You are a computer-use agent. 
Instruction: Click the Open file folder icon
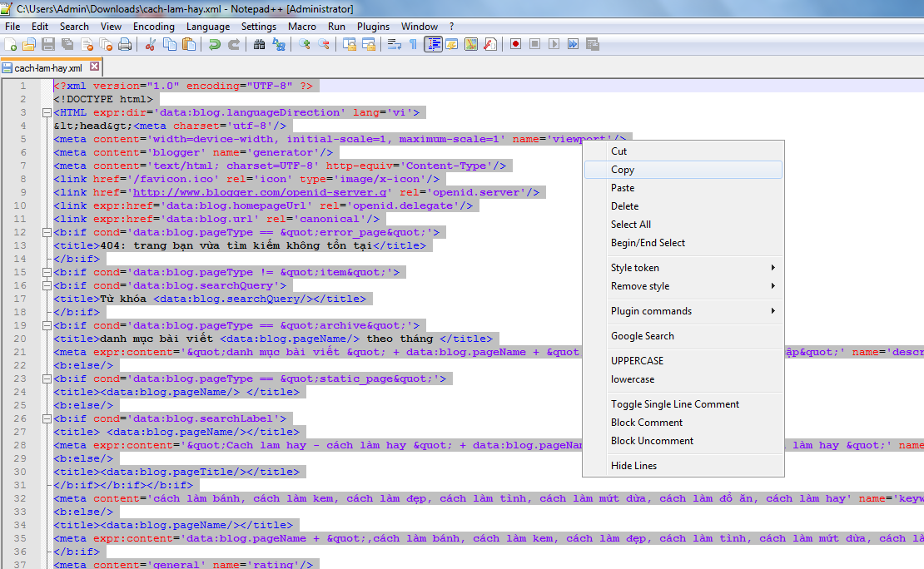pos(29,44)
